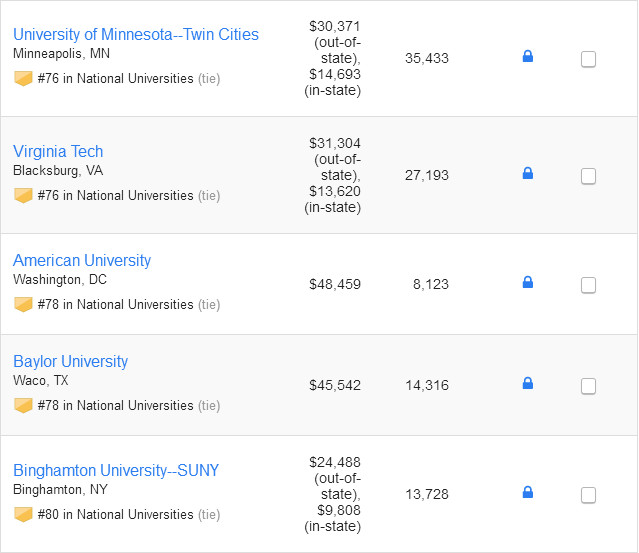Click ranking badge under University of Minnesota--Twin Cities
This screenshot has height=553, width=639.
click(23, 78)
